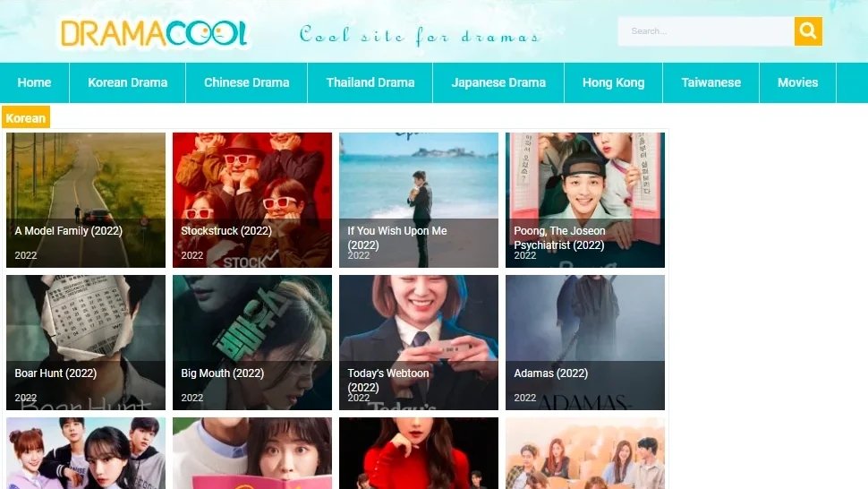
Task: Open A Model Family (2022) thumbnail
Action: click(x=86, y=200)
